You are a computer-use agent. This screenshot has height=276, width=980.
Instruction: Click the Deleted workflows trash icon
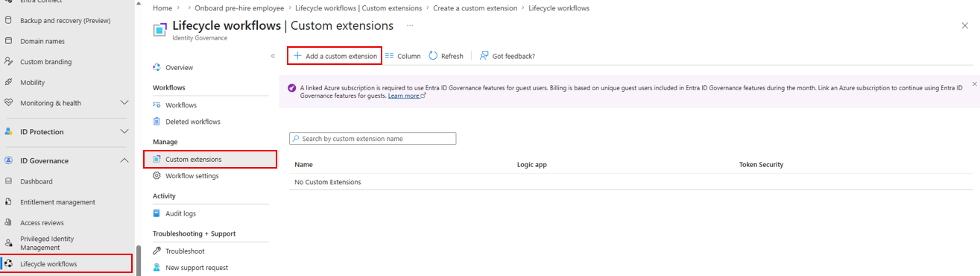pos(157,122)
